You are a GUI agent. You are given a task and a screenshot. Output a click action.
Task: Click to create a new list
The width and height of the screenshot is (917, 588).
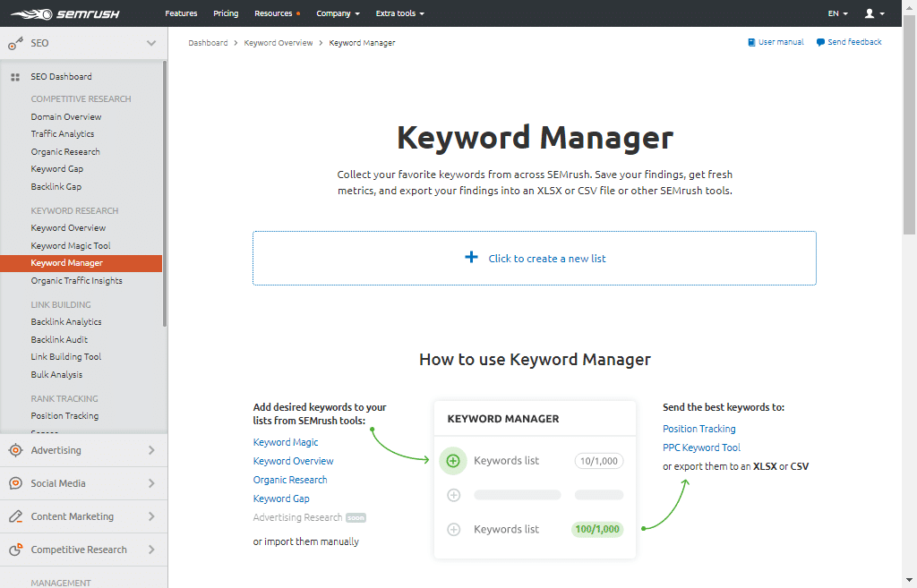[535, 257]
